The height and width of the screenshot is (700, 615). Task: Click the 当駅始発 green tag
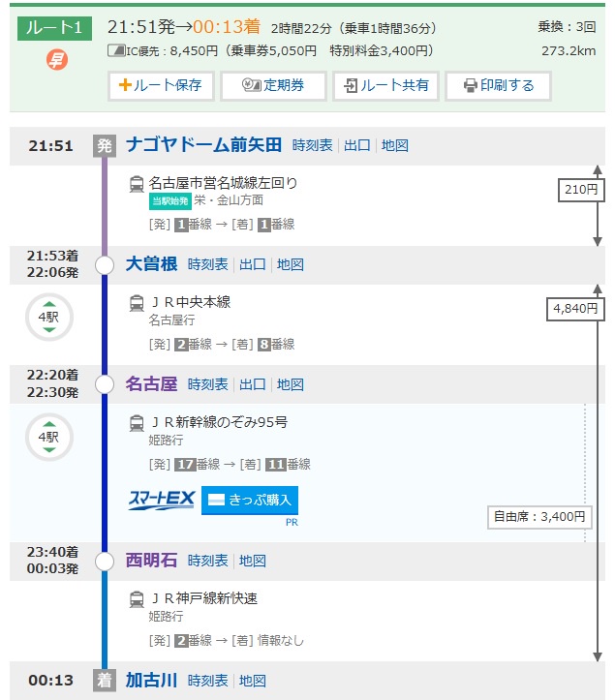pyautogui.click(x=169, y=200)
